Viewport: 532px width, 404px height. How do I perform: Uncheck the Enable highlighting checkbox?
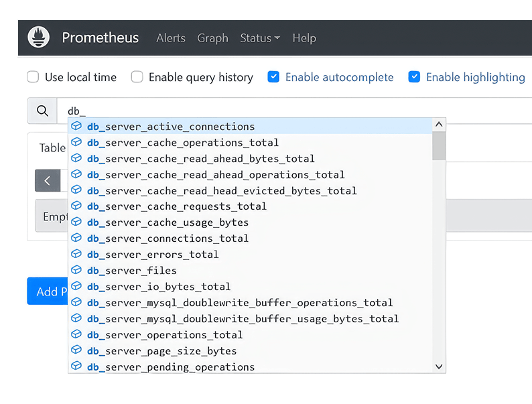coord(414,76)
